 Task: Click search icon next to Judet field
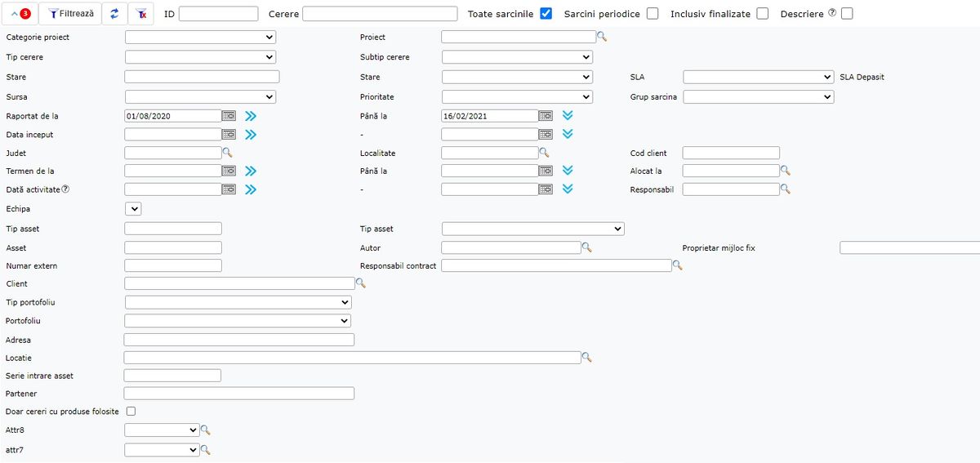pos(228,153)
